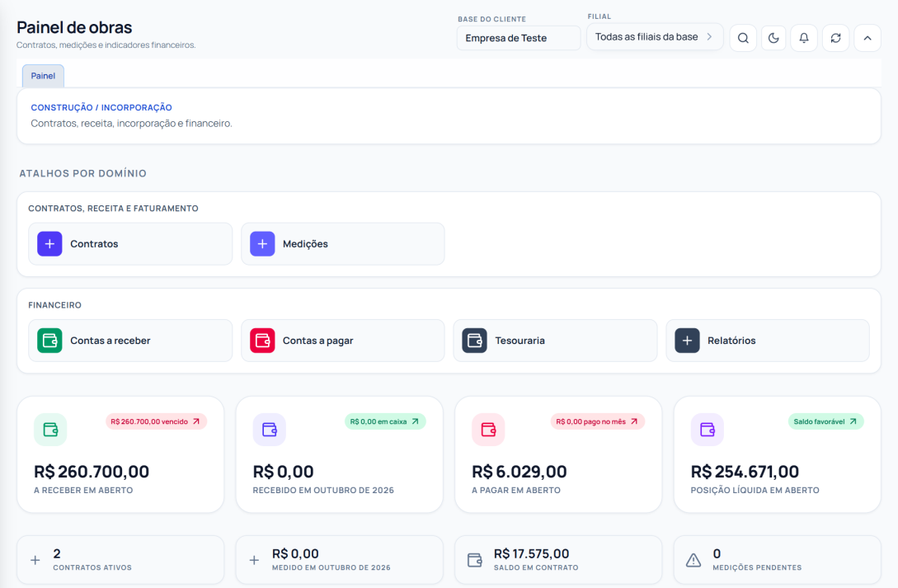898x588 pixels.
Task: Open the Relatórios shortcut
Action: click(768, 341)
